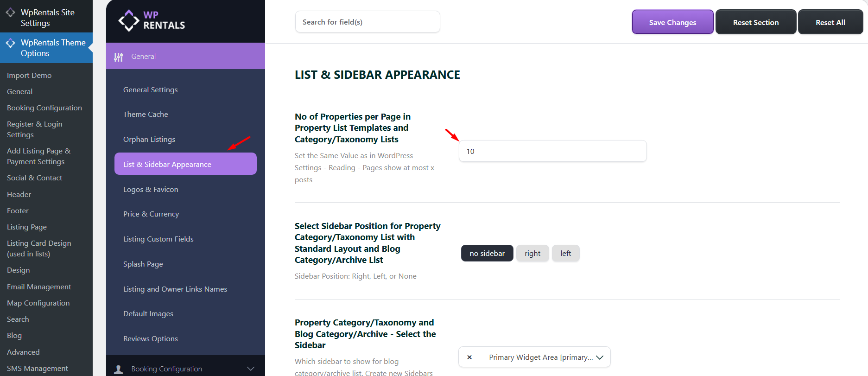The image size is (868, 376).
Task: Select the "no sidebar" position option
Action: [x=487, y=253]
